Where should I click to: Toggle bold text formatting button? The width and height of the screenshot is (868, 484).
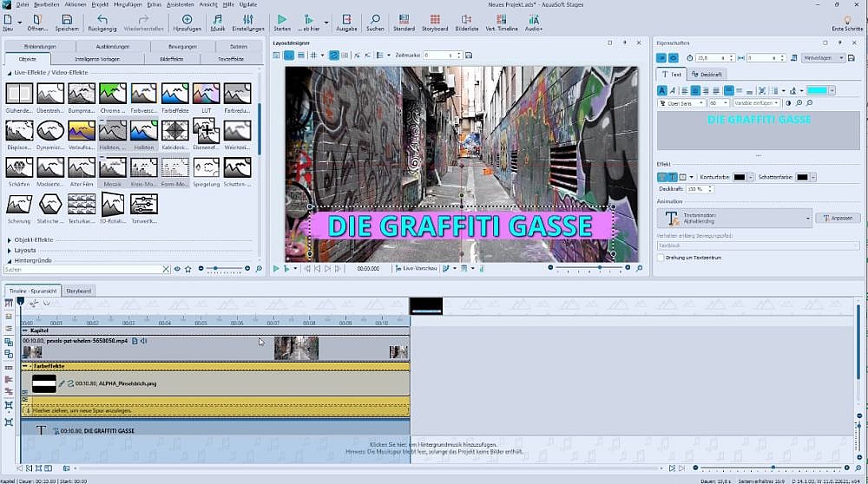pyautogui.click(x=662, y=90)
